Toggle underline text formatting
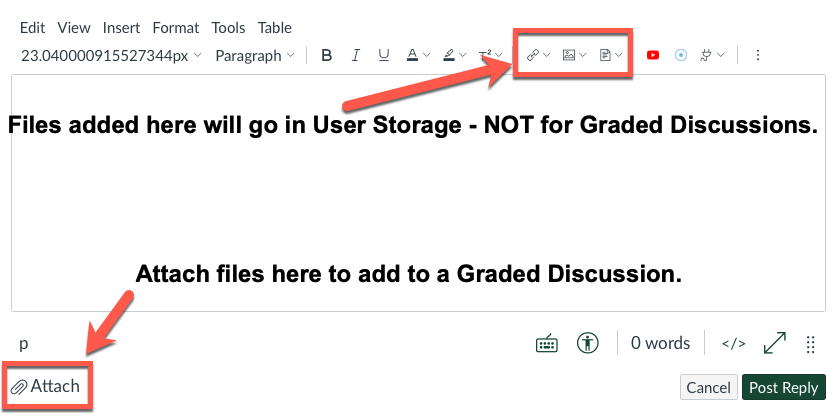Viewport: 838px width, 413px height. pyautogui.click(x=384, y=55)
